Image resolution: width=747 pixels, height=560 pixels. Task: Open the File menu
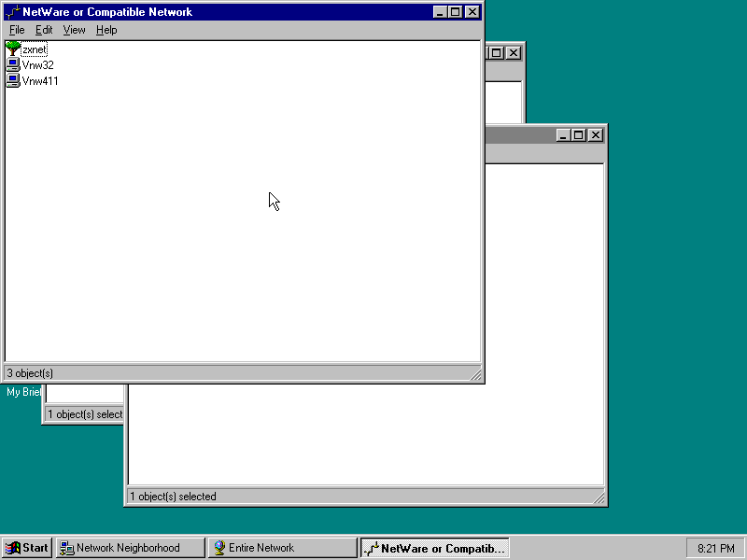click(17, 30)
